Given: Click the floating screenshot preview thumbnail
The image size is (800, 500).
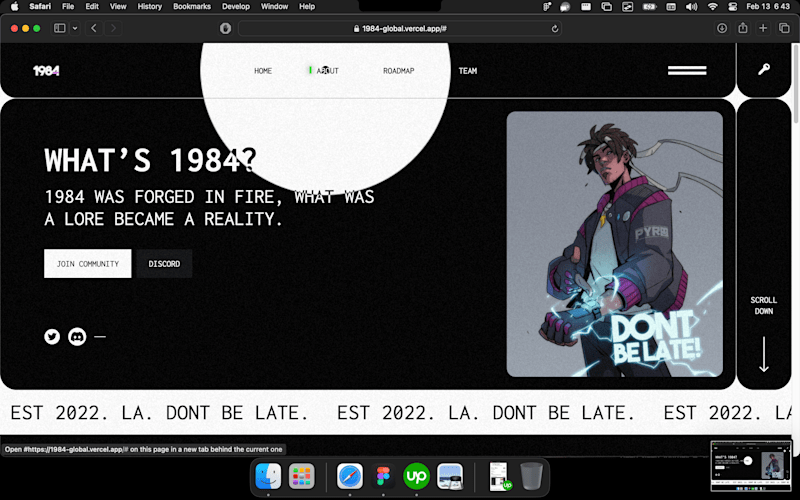Looking at the screenshot, I should [752, 466].
